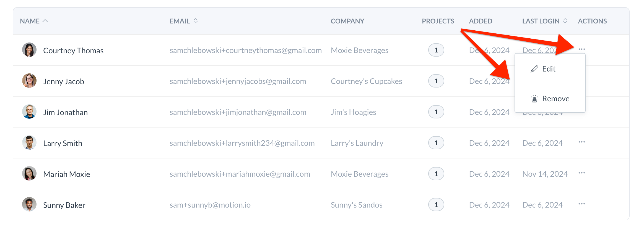Sort table by Last Login column
This screenshot has width=644, height=228.
point(565,21)
